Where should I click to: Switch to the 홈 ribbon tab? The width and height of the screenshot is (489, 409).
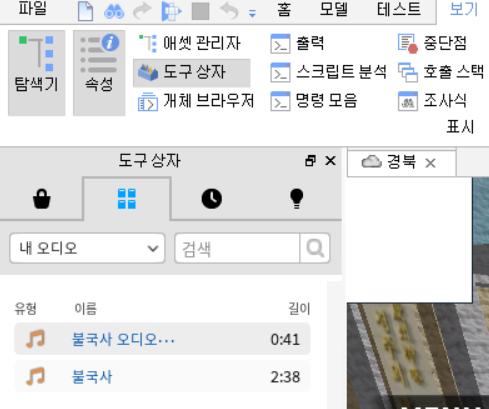coord(284,9)
